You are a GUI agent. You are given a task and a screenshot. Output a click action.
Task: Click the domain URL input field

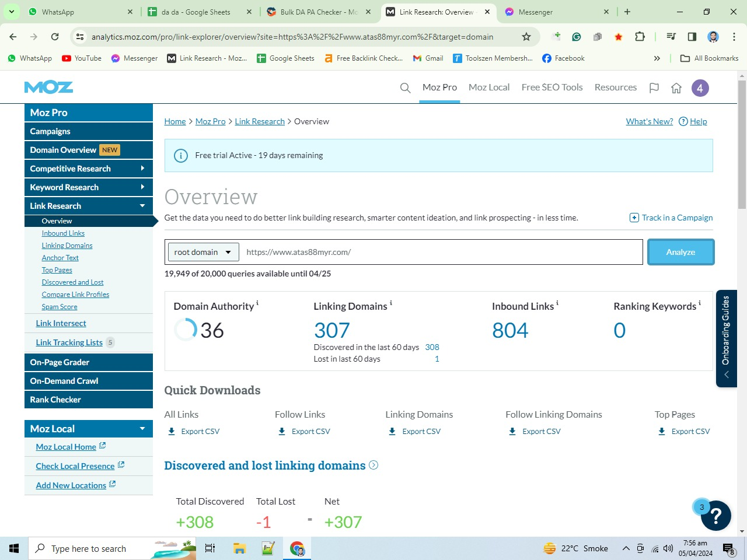click(x=441, y=252)
